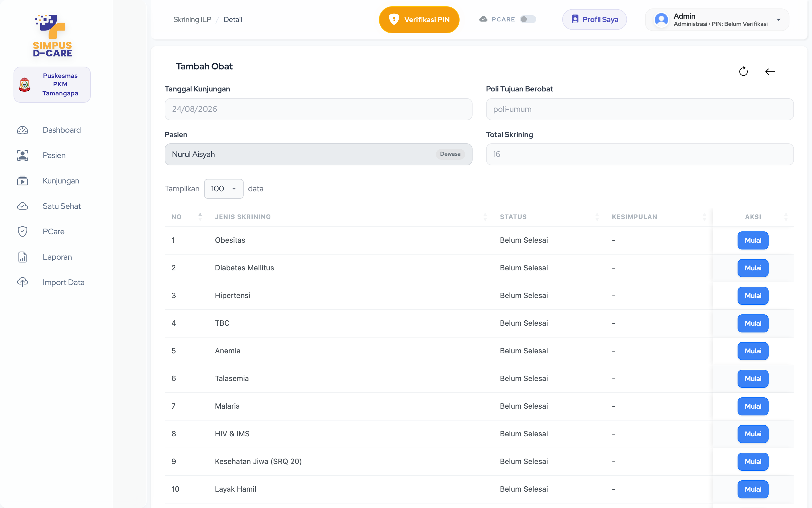Screen dimensions: 812x508
Task: Click the Pasien field Nurul Aisyah
Action: tap(318, 154)
